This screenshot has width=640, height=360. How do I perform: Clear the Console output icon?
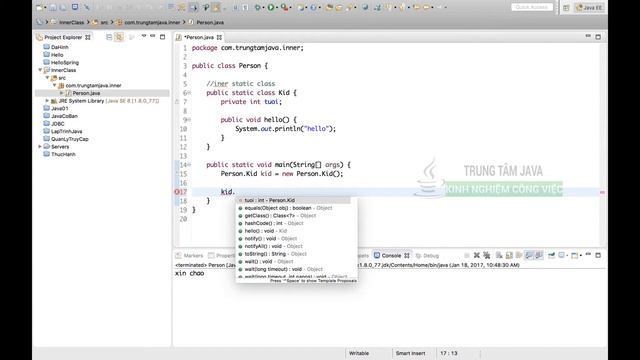[499, 256]
